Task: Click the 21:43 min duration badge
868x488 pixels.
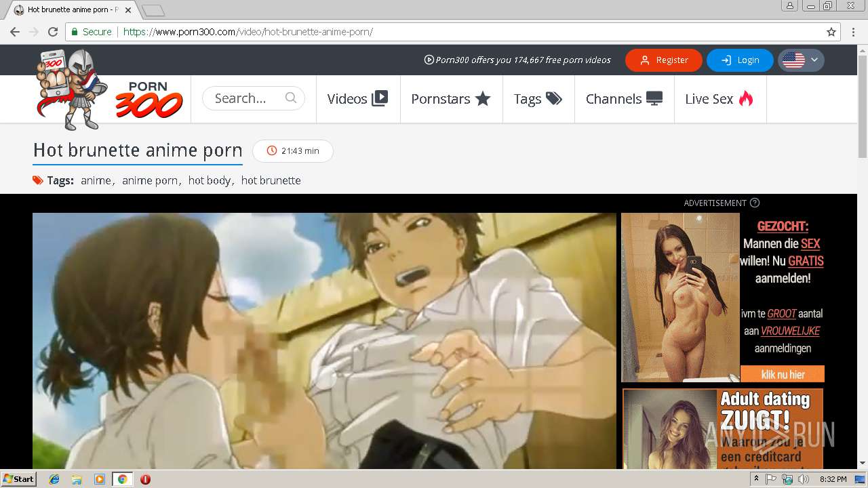Action: click(293, 150)
